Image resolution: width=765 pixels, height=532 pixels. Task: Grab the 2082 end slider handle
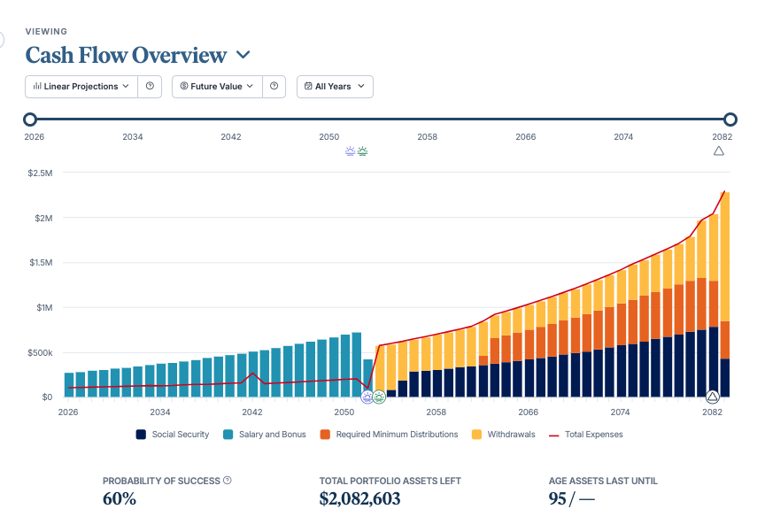pos(730,119)
